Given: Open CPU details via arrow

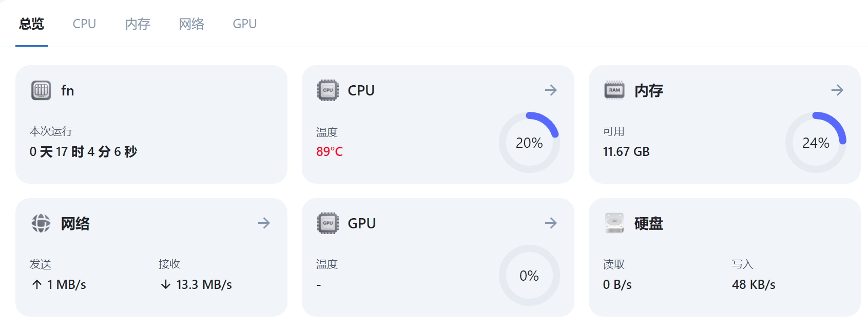Looking at the screenshot, I should 551,90.
